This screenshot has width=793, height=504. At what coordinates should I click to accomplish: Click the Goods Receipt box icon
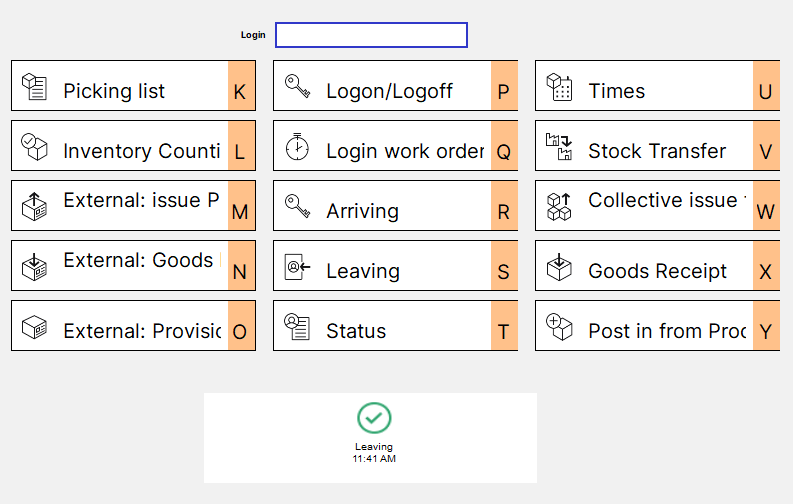pyautogui.click(x=560, y=267)
